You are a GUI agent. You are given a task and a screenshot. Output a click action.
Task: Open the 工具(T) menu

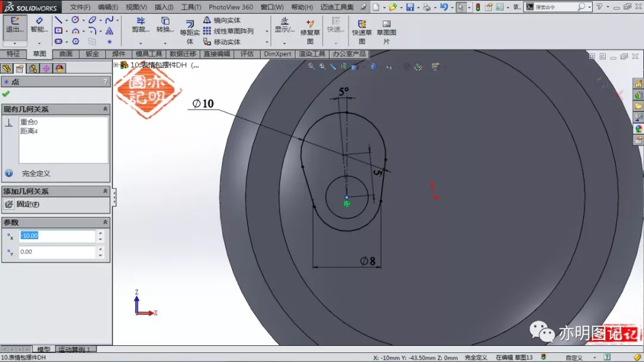(191, 7)
